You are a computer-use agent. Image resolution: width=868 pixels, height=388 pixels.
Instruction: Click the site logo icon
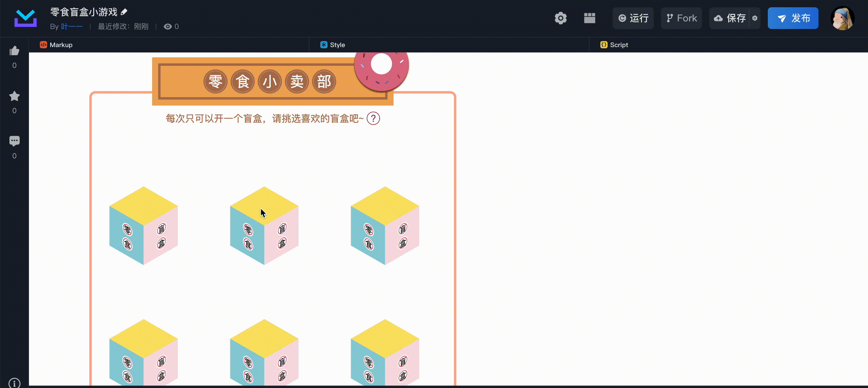point(25,18)
